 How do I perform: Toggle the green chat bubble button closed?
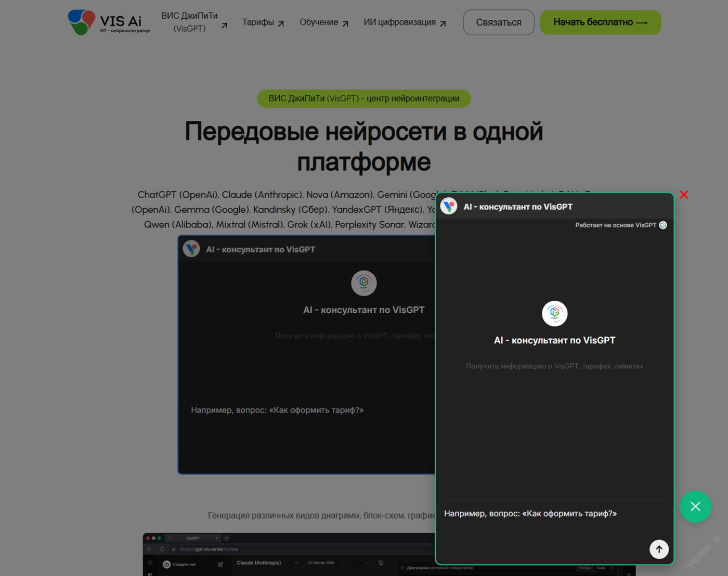point(695,506)
